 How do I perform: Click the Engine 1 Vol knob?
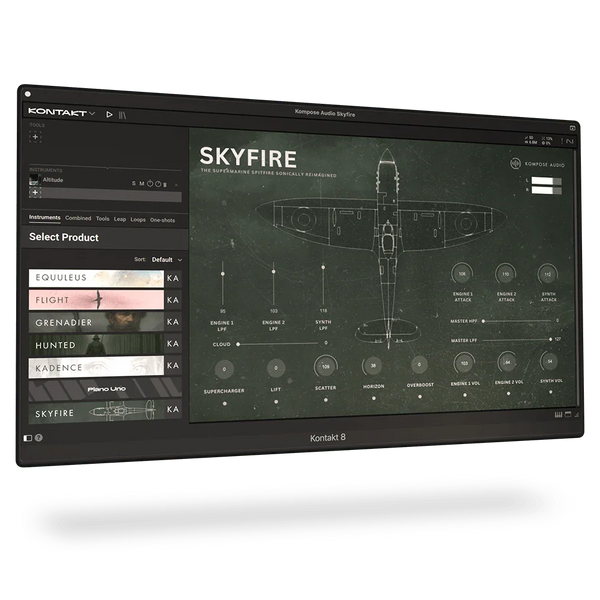pyautogui.click(x=464, y=363)
